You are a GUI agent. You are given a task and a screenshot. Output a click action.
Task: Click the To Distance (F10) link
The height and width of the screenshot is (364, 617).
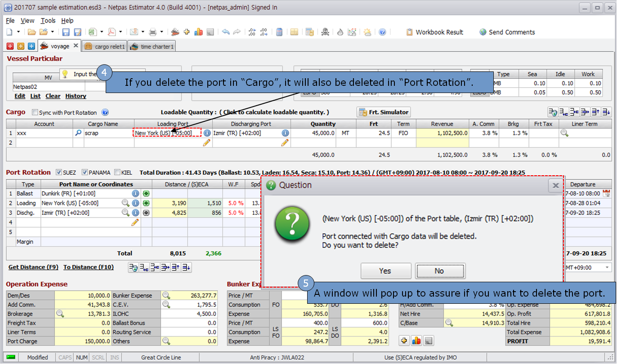[x=89, y=267]
